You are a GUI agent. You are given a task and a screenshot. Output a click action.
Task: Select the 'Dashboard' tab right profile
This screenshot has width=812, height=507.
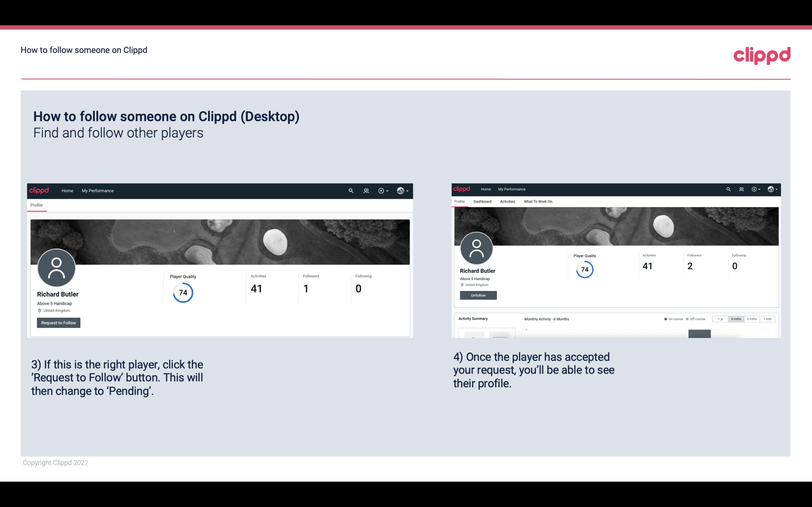(482, 202)
